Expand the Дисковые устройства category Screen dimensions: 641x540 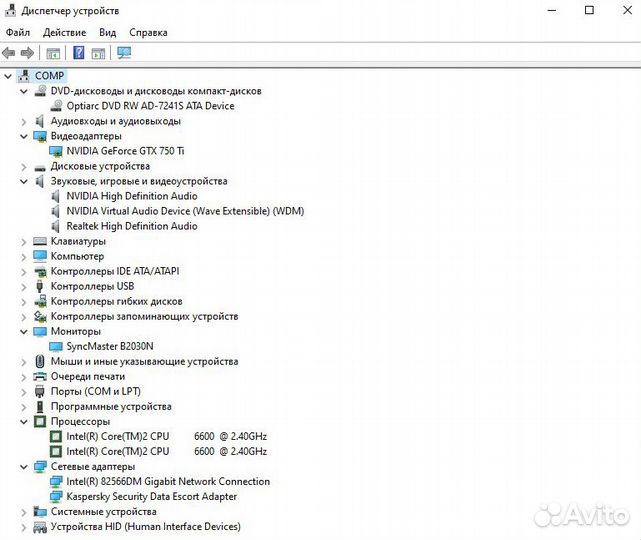tap(24, 166)
